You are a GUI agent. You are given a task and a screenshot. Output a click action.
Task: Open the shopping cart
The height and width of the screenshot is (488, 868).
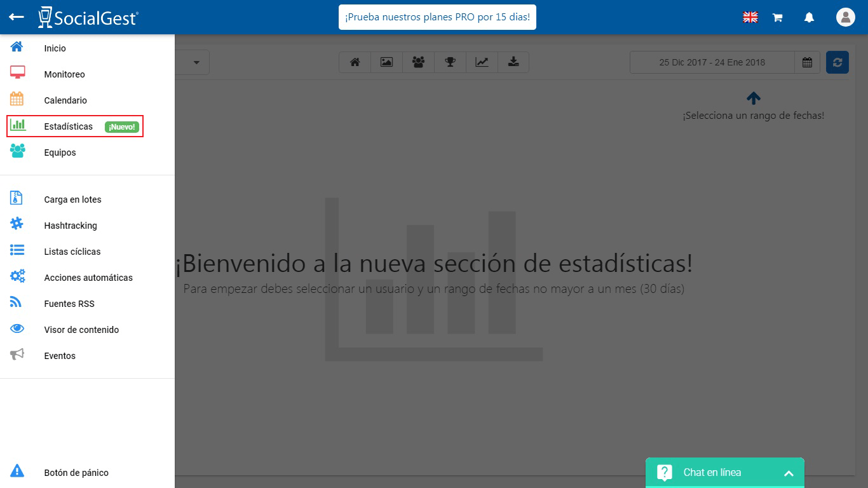[x=777, y=18]
